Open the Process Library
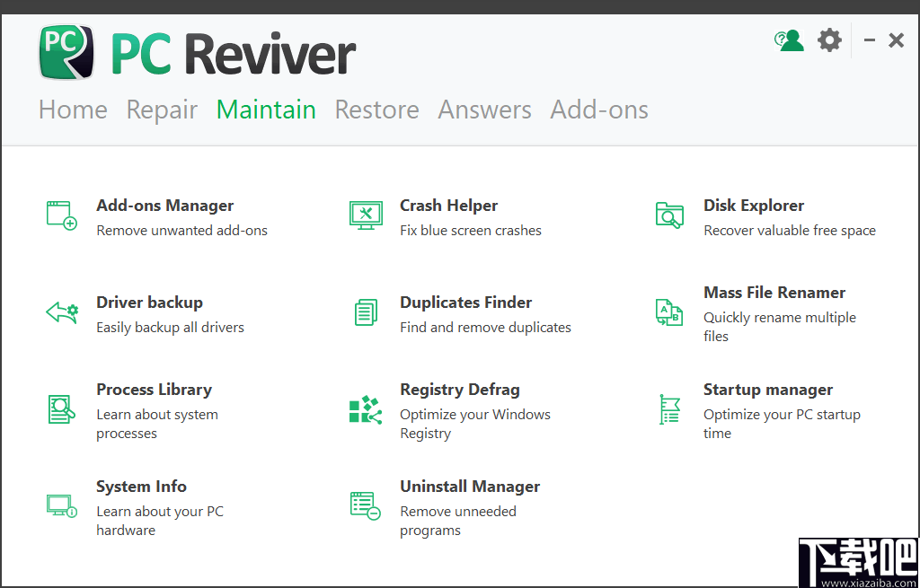 [x=154, y=389]
